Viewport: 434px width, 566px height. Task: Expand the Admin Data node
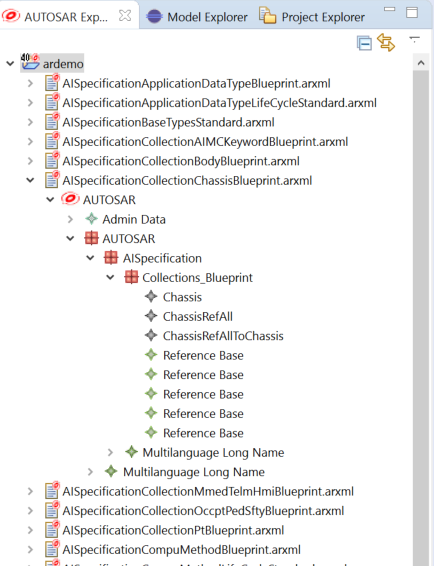coord(70,219)
